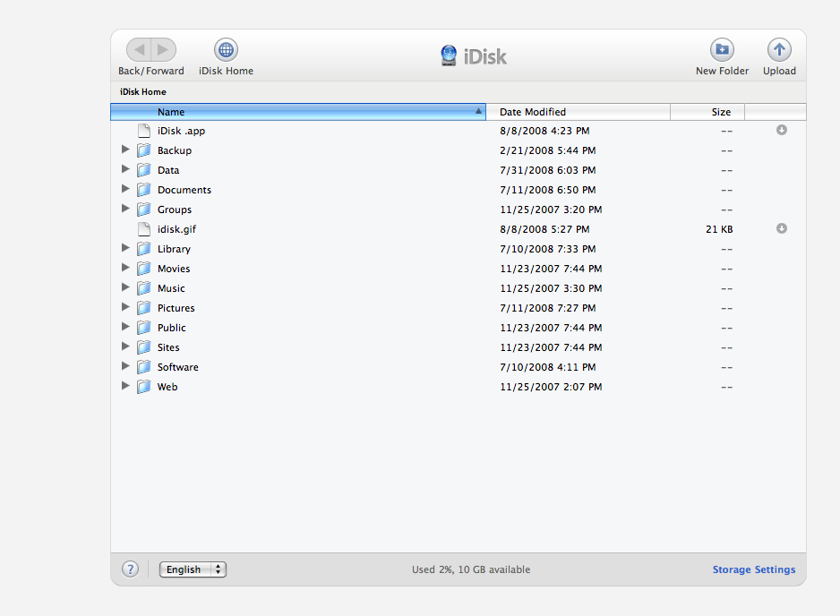Open the Help question mark icon
This screenshot has height=616, width=840.
tap(130, 569)
